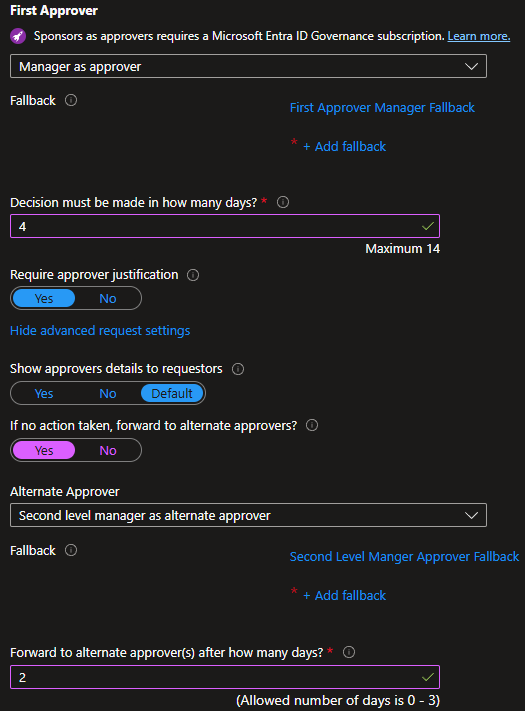Click First Approver Manager Fallback link
525x711 pixels.
click(382, 107)
